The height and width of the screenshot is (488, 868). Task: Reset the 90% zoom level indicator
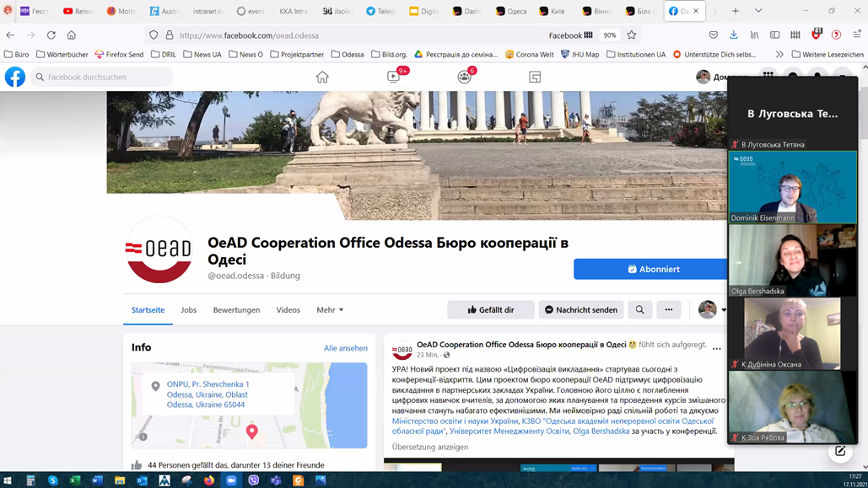610,35
